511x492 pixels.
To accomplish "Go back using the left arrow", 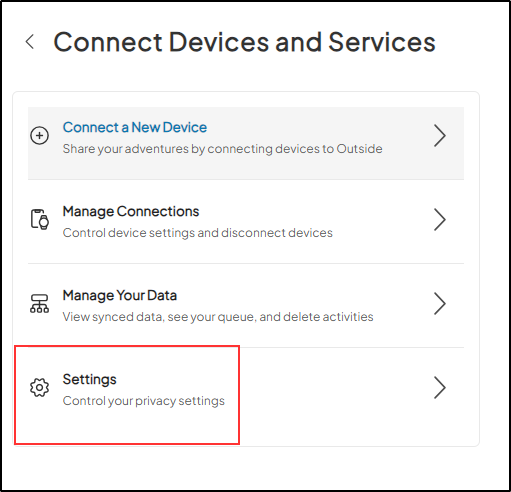I will pos(30,42).
